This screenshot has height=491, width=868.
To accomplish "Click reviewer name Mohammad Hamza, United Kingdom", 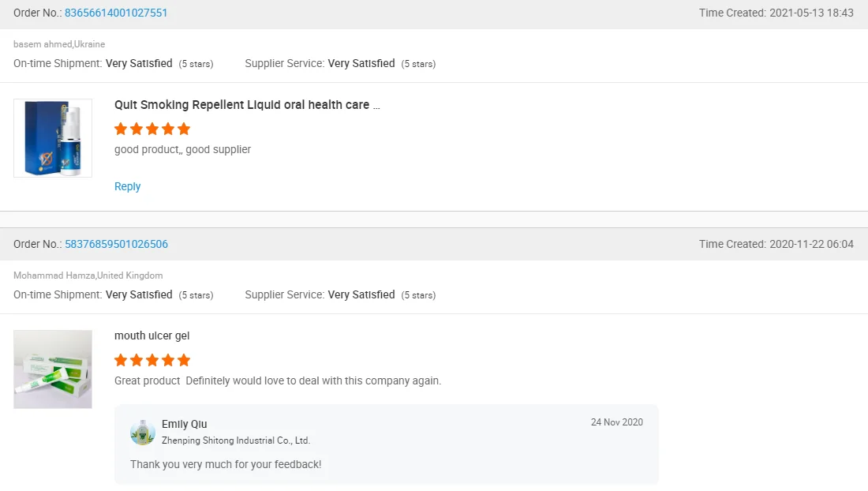I will tap(88, 275).
